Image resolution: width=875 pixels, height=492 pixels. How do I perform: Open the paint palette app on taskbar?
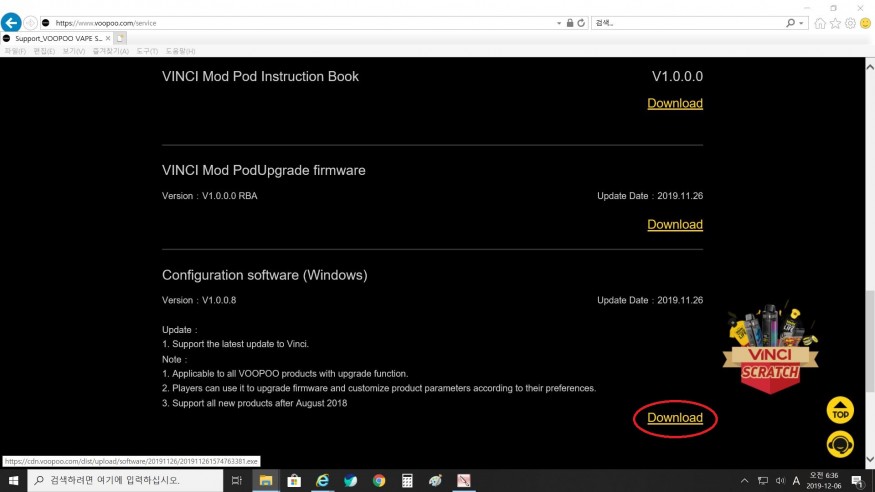pos(435,480)
